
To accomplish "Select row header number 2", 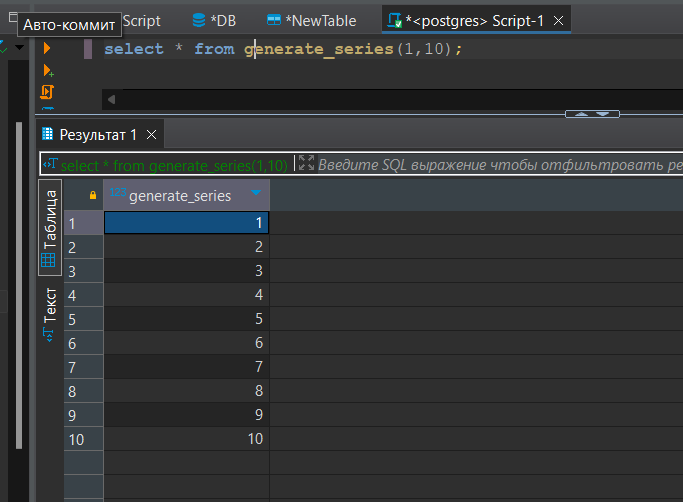I will [84, 247].
